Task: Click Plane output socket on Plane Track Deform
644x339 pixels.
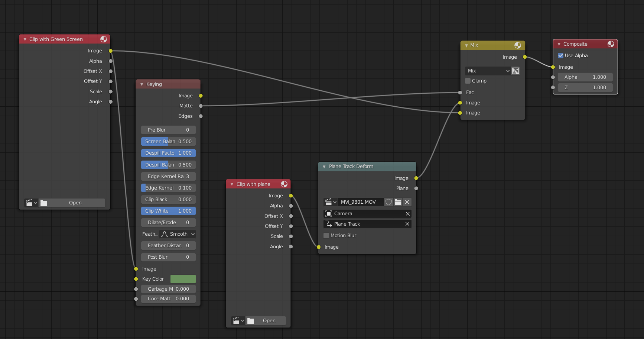Action: [416, 188]
